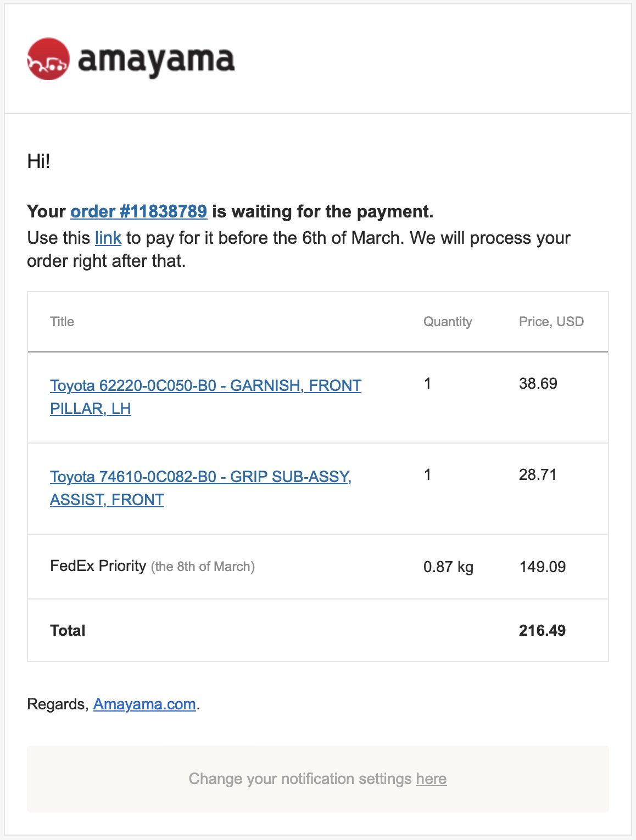Click the 'Hi!' greeting text
636x840 pixels.
tap(38, 161)
